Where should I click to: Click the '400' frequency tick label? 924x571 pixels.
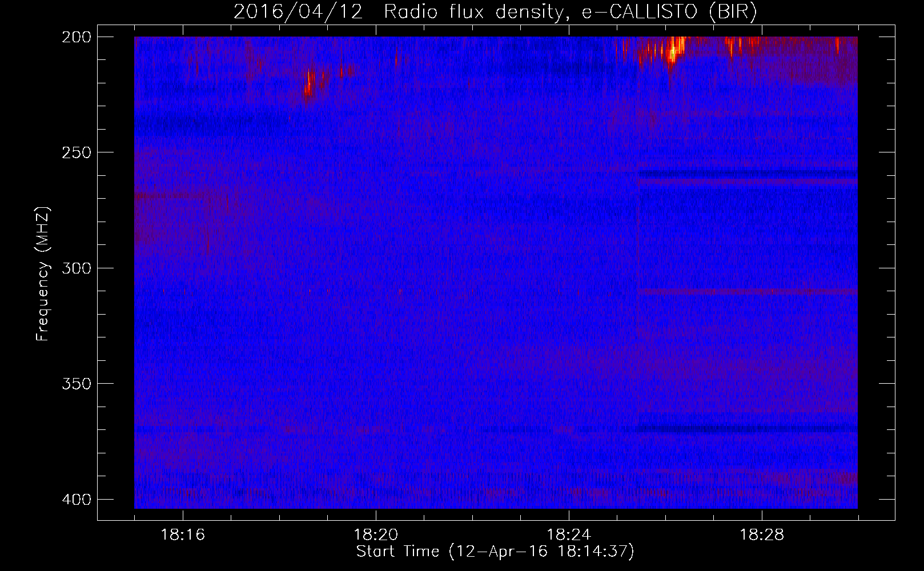pos(76,499)
